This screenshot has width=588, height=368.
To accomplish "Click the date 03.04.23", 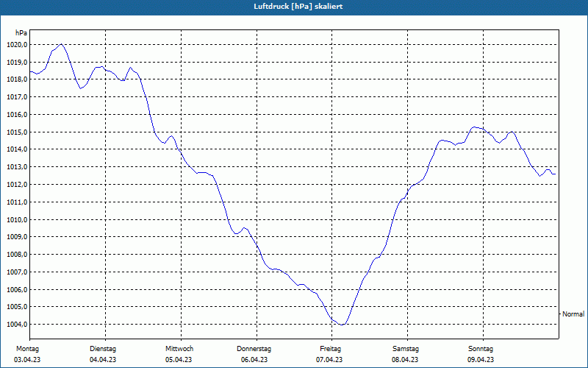I will pyautogui.click(x=27, y=360).
